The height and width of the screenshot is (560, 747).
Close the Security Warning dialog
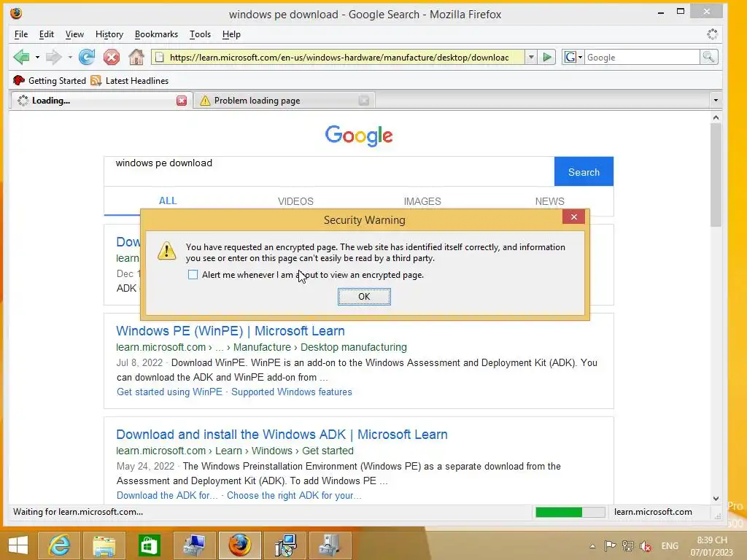point(573,217)
